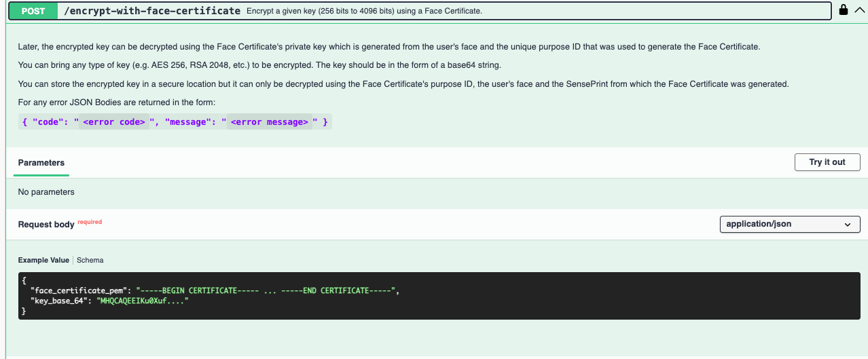Click the MHQCAQEEIKu0Xuf.... key value string
The image size is (868, 359).
click(142, 300)
